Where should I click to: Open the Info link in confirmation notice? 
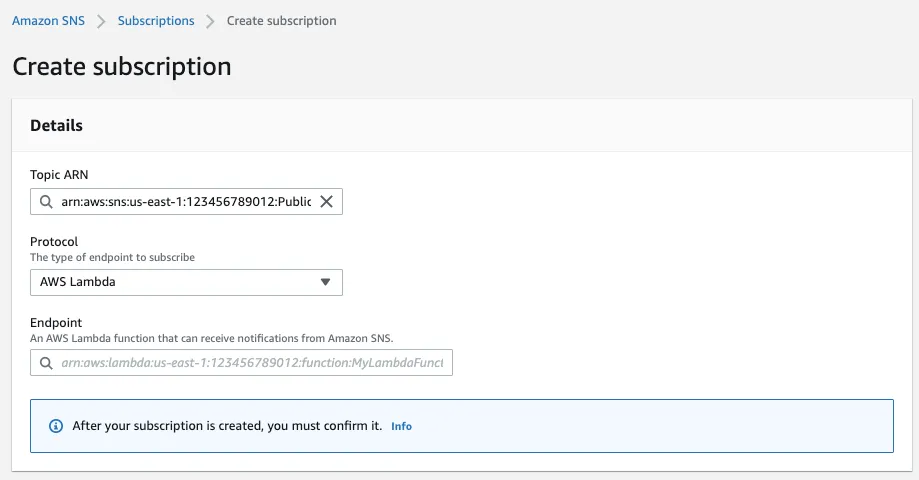[401, 426]
